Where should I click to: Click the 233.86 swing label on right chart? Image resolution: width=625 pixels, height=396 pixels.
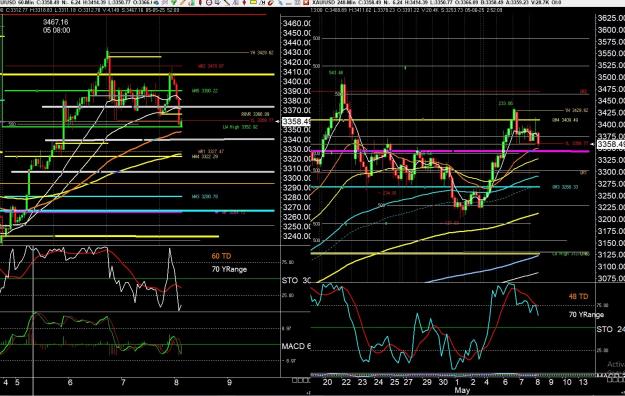coord(505,104)
